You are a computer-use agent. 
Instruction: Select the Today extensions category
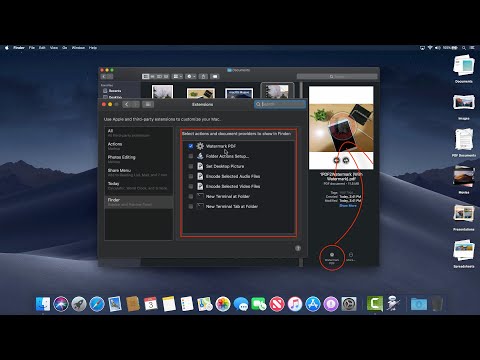[139, 185]
